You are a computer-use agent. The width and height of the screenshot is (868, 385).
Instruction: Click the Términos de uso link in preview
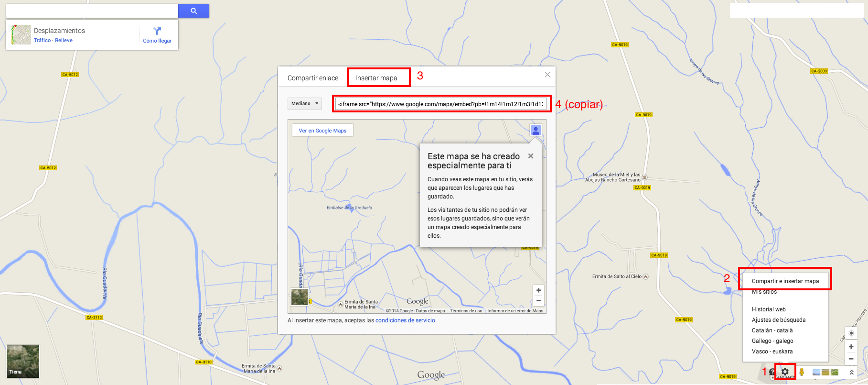(x=466, y=311)
